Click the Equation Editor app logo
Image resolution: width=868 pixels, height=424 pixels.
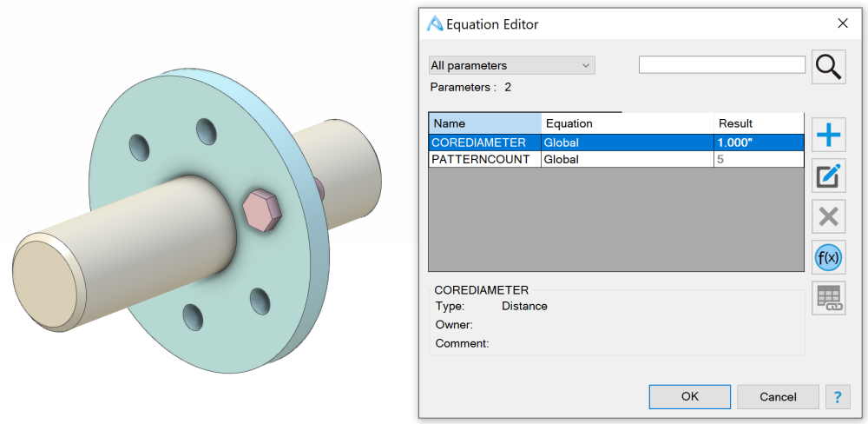point(435,23)
